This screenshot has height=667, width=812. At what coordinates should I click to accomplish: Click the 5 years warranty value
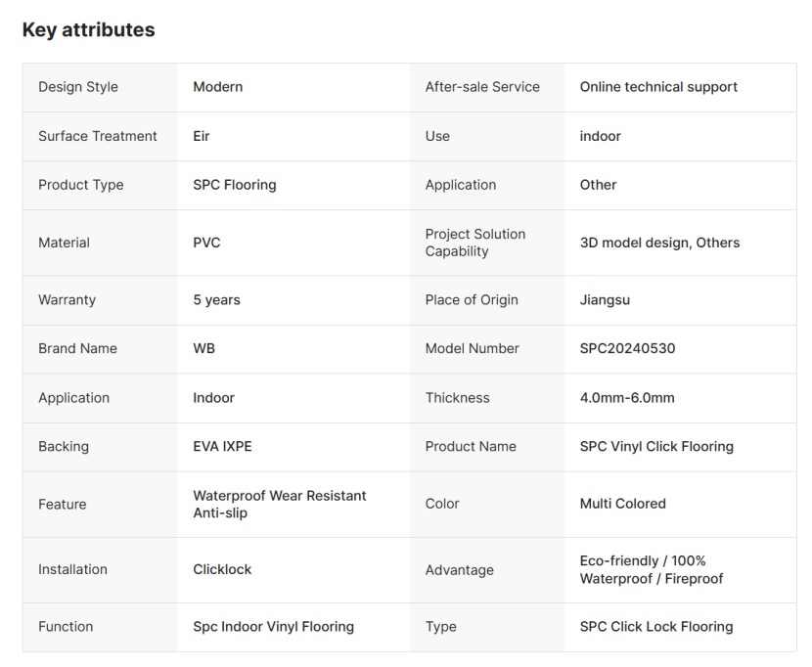pos(216,300)
